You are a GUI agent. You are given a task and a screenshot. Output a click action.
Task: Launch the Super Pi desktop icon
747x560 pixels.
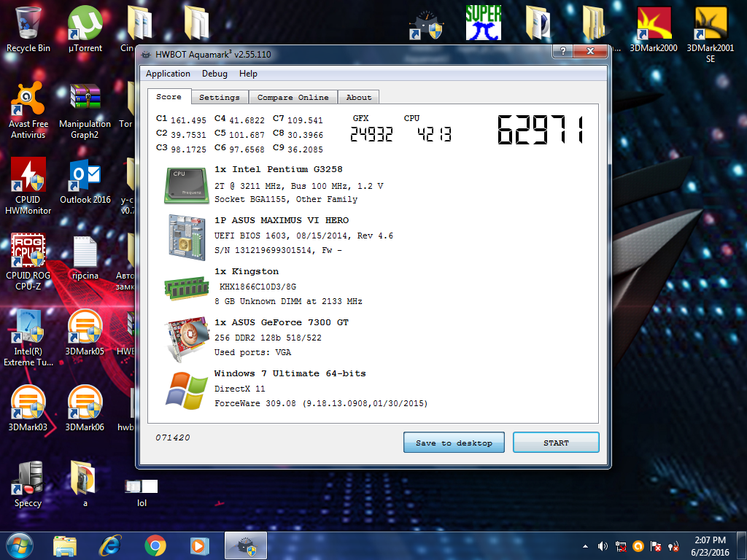tap(483, 23)
